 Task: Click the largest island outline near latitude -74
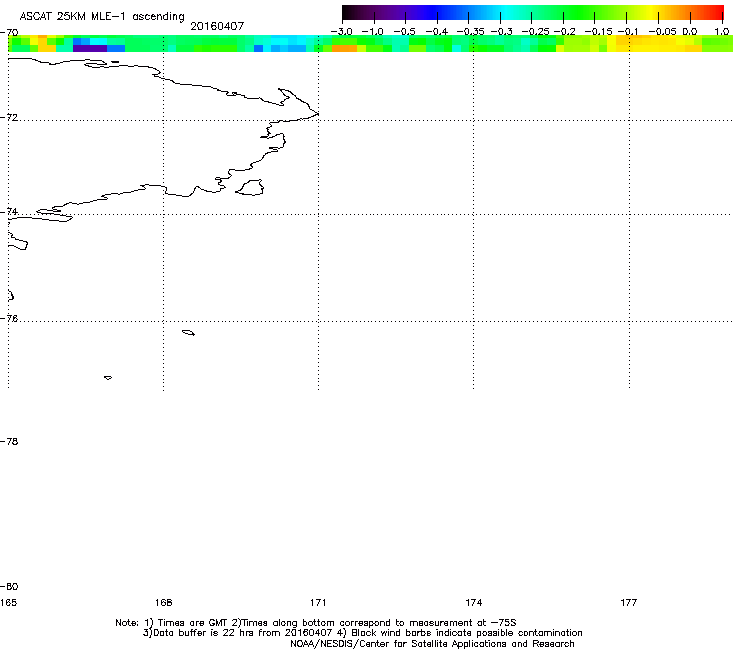tap(250, 187)
